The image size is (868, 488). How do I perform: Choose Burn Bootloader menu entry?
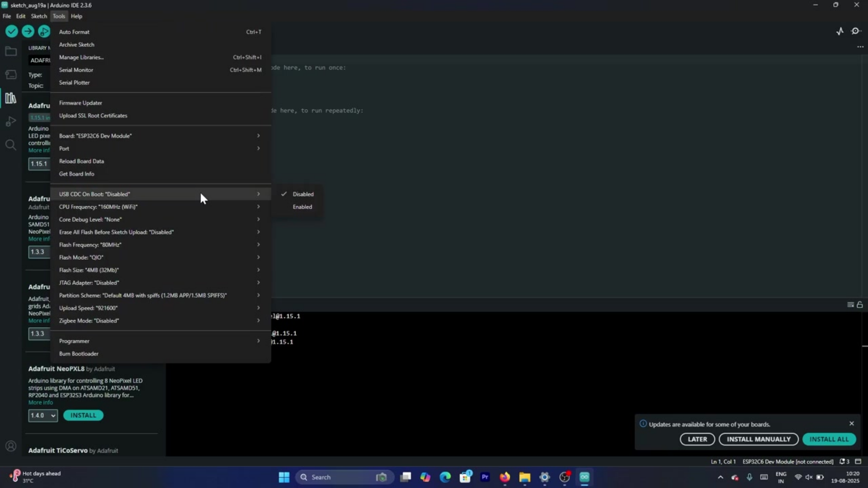[161, 354]
